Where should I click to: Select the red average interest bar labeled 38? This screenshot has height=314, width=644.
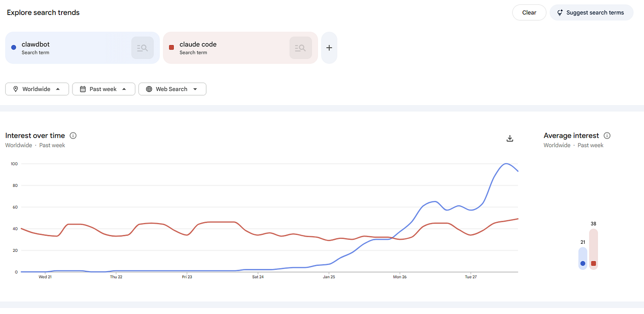pyautogui.click(x=594, y=249)
